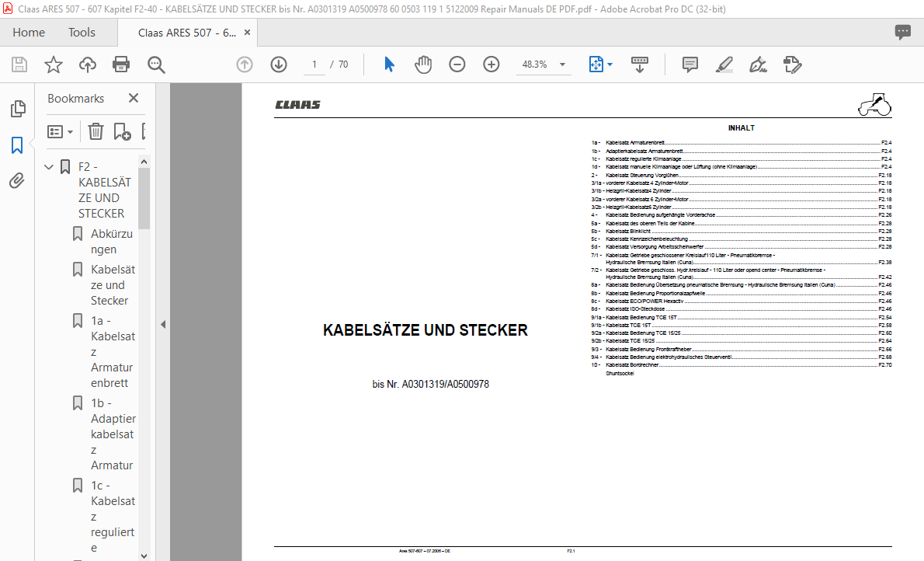Click the contents entry 'Kabelsatz Blinklicht'
Image resolution: width=924 pixels, height=561 pixels.
(x=628, y=232)
